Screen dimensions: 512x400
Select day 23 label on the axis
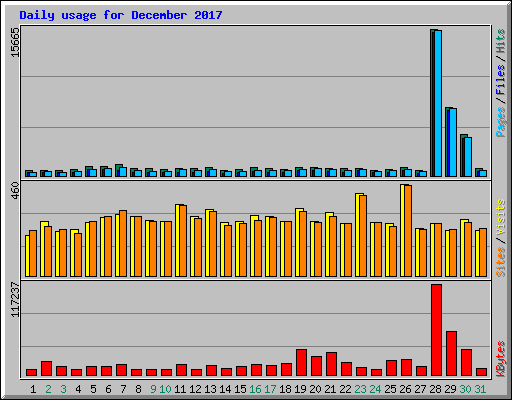pos(360,389)
